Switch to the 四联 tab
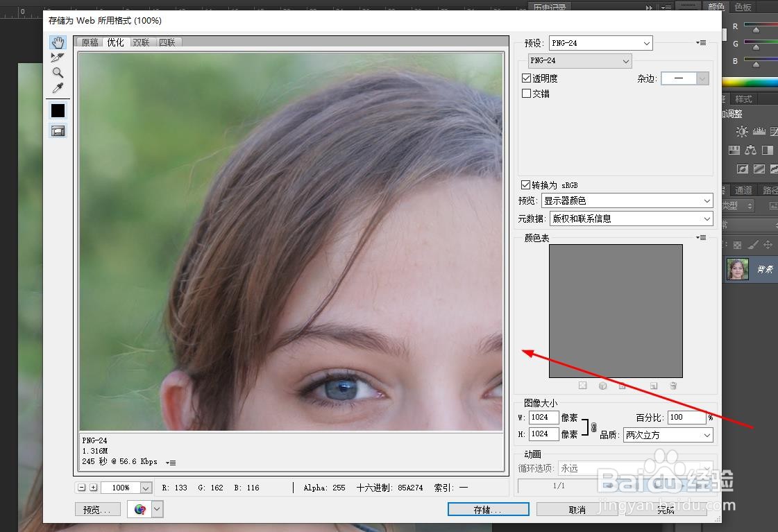This screenshot has height=532, width=778. click(167, 42)
